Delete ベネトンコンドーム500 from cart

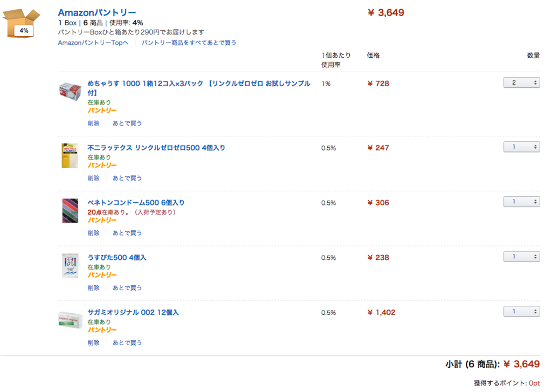93,233
